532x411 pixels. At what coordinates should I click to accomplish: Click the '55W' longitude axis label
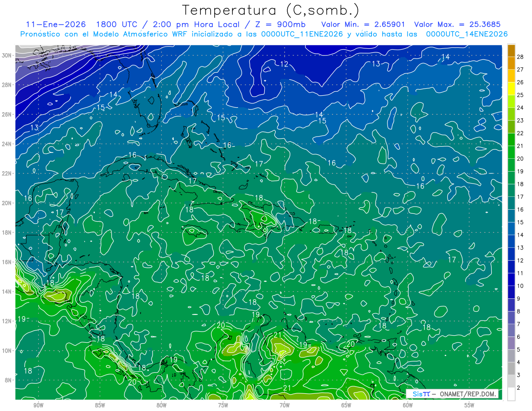click(x=469, y=405)
